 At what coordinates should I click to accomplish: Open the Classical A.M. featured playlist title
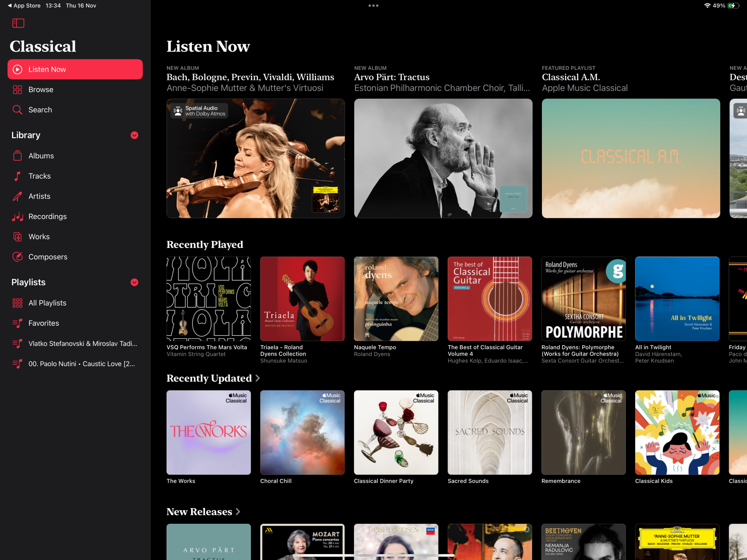pos(571,77)
